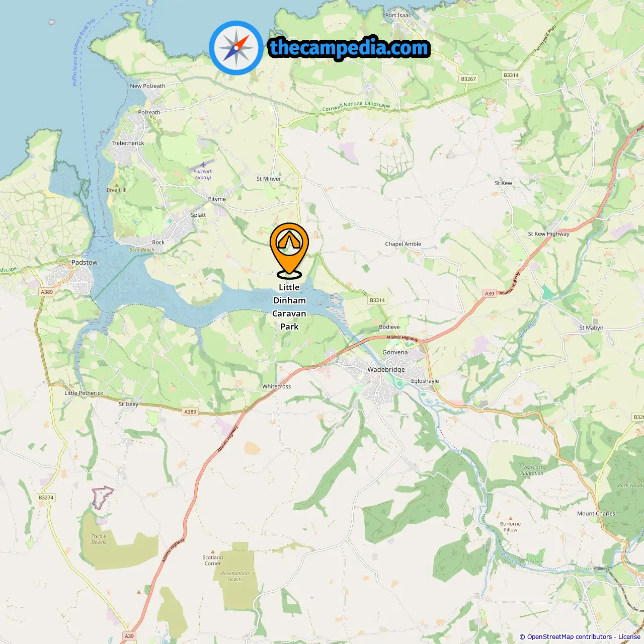The height and width of the screenshot is (644, 644).
Task: Click the Port Isaac place label
Action: pyautogui.click(x=398, y=16)
